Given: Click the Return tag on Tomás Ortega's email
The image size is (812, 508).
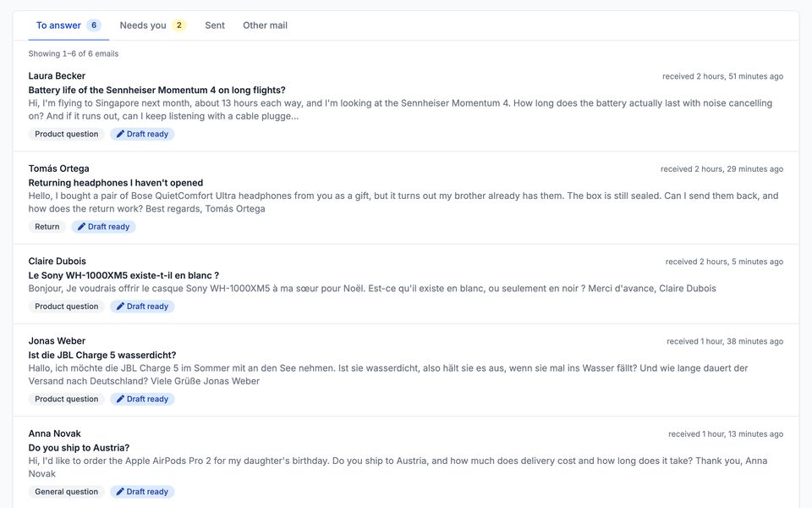Looking at the screenshot, I should click(x=47, y=227).
